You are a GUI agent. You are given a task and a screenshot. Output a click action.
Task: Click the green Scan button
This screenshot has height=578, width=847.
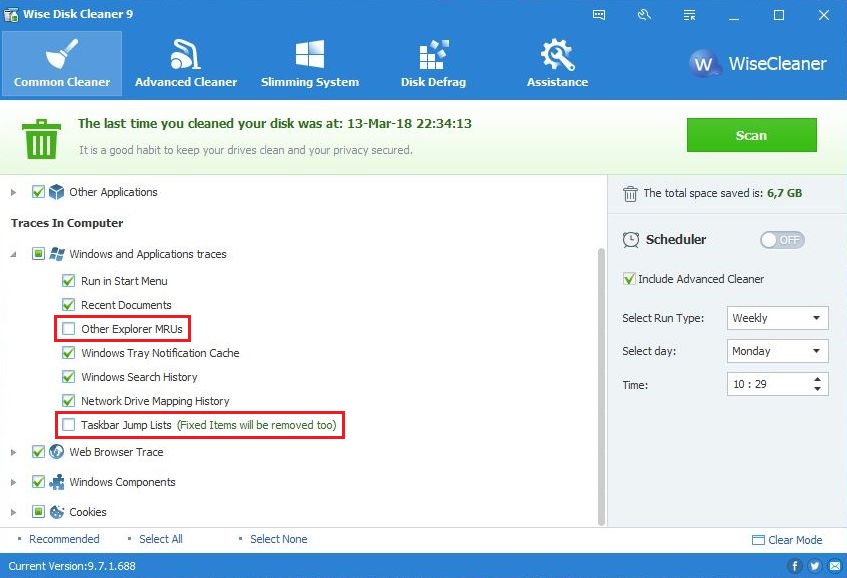point(751,135)
